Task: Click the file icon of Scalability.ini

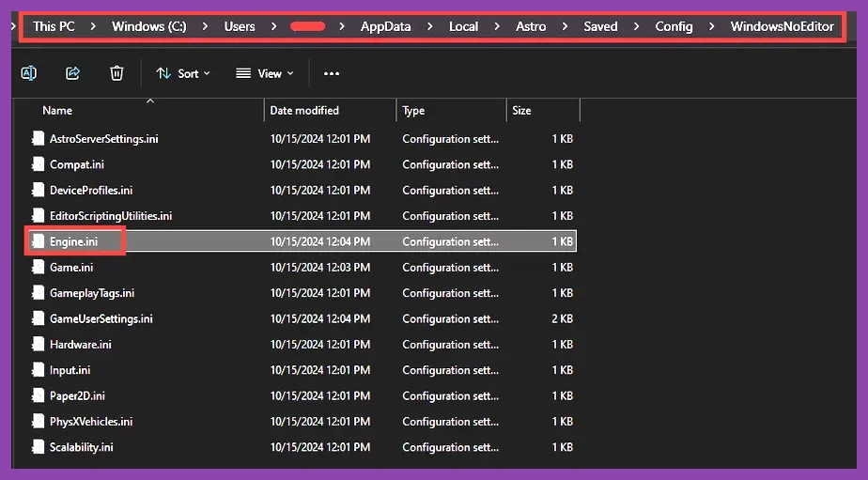Action: pos(39,447)
